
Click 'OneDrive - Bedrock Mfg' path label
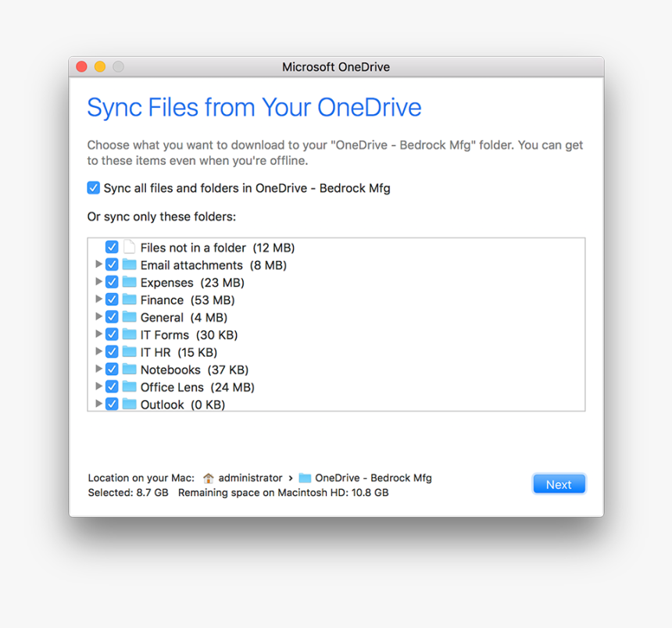374,478
